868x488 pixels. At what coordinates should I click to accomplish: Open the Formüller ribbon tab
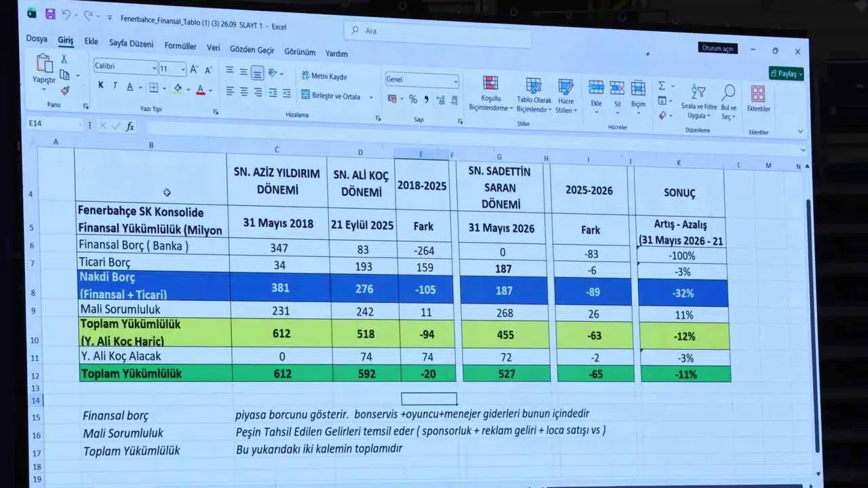point(180,46)
